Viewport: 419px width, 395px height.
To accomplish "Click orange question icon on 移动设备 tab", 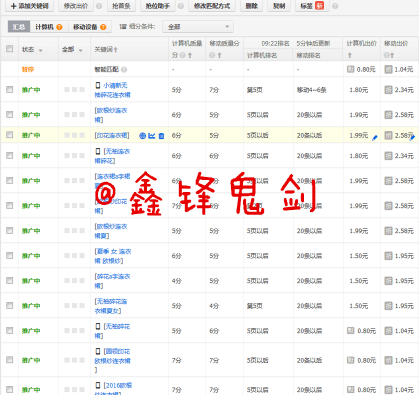I will (103, 27).
